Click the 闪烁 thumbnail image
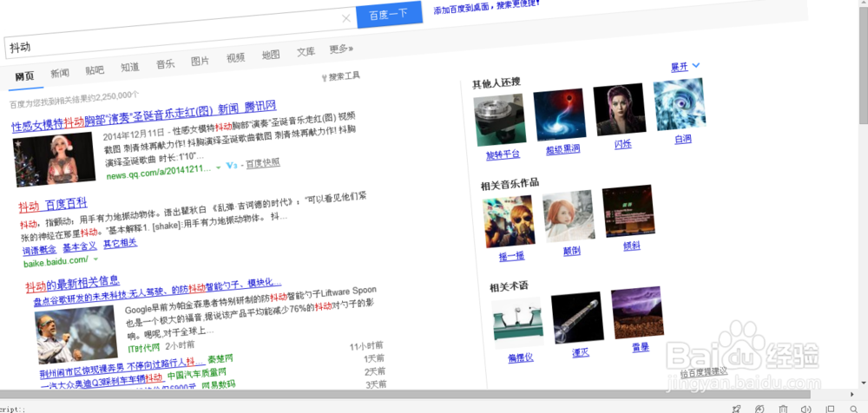Image resolution: width=868 pixels, height=413 pixels. coord(620,109)
